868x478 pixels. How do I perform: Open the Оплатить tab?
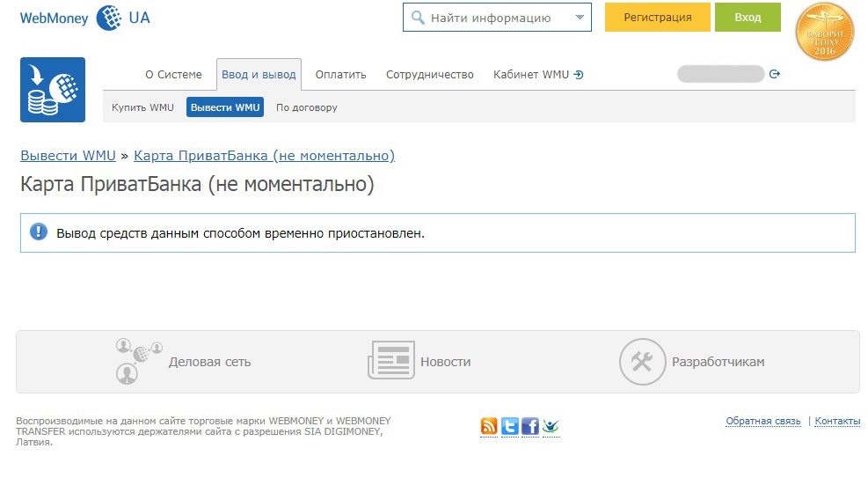pos(340,75)
